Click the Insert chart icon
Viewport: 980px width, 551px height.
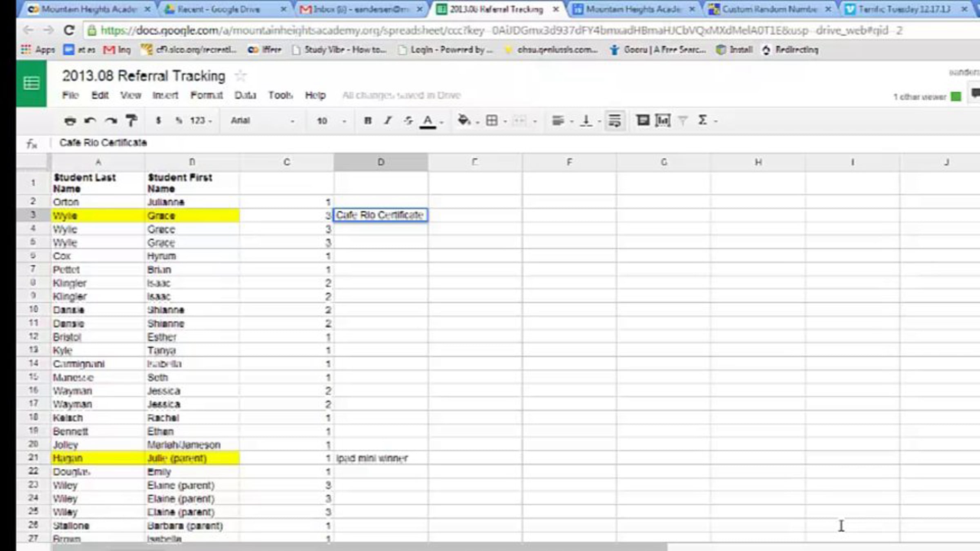point(662,120)
